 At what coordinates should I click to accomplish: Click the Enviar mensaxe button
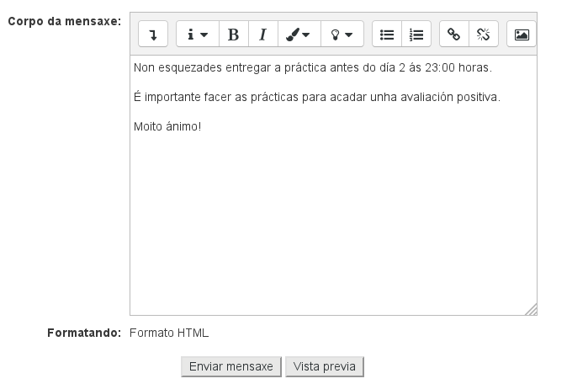pyautogui.click(x=231, y=367)
